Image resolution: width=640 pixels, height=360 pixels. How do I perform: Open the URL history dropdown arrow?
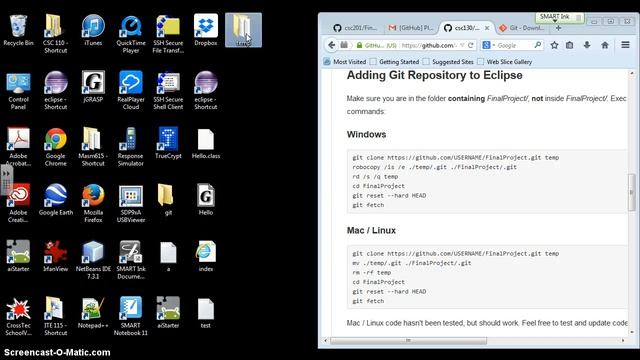point(462,45)
